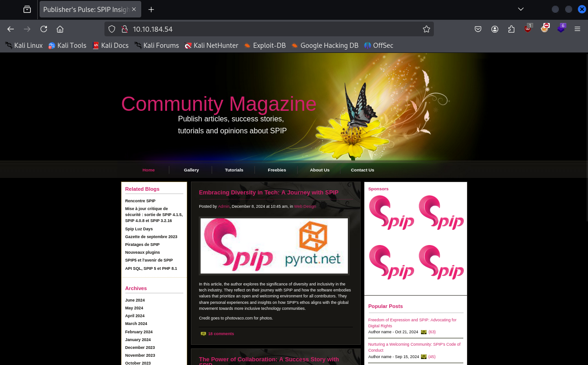Open Nurturing a Welcoming Community post
588x365 pixels.
[414, 347]
